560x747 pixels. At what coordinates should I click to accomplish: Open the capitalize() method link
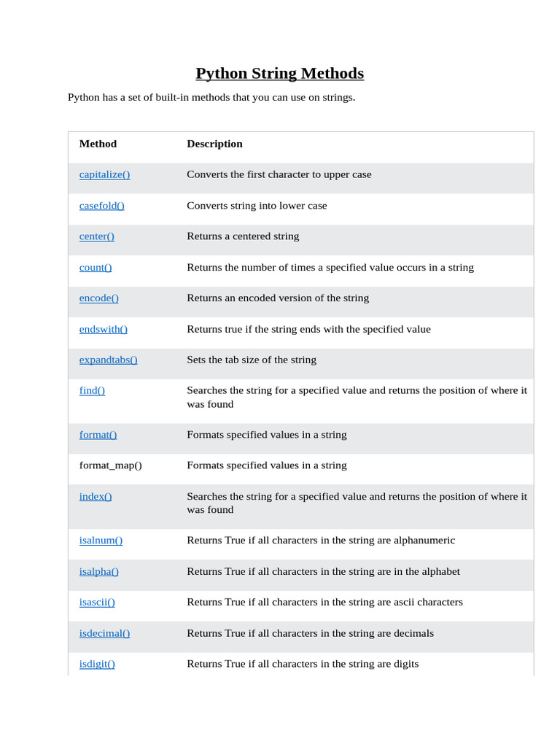click(104, 174)
